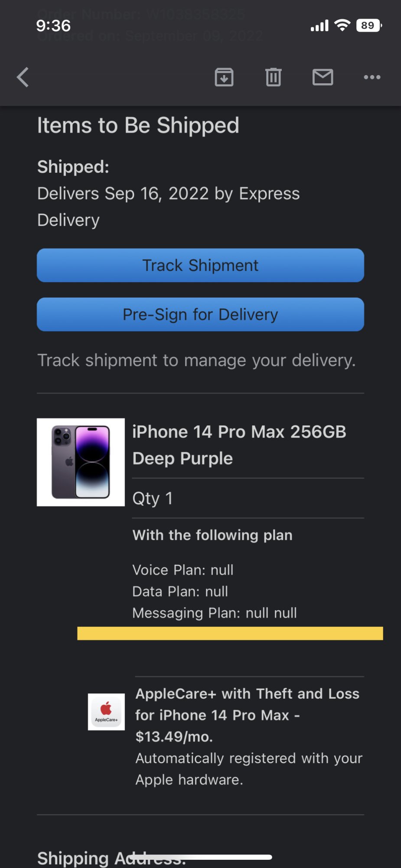This screenshot has height=868, width=401.
Task: Open the three-dot more options menu
Action: click(372, 77)
